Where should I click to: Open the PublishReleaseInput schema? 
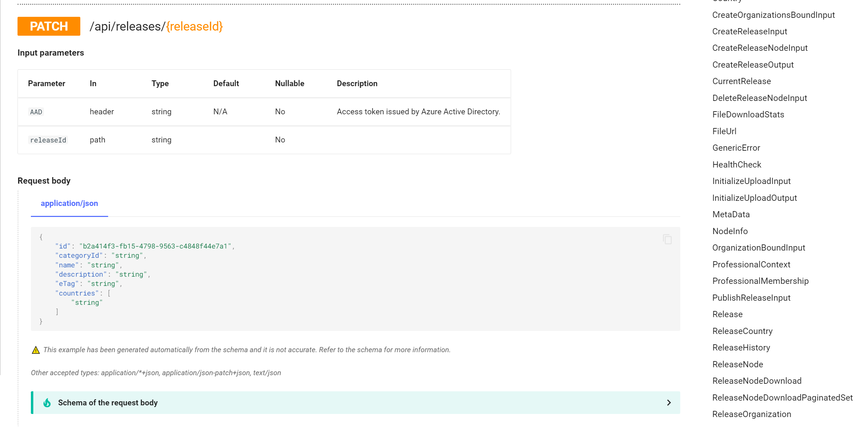[751, 298]
